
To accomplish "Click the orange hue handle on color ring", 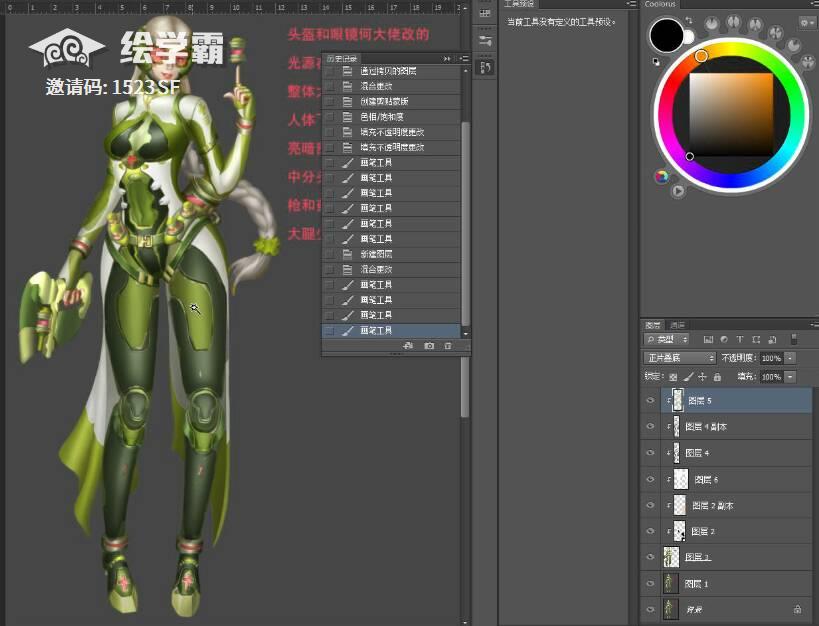I will point(701,55).
